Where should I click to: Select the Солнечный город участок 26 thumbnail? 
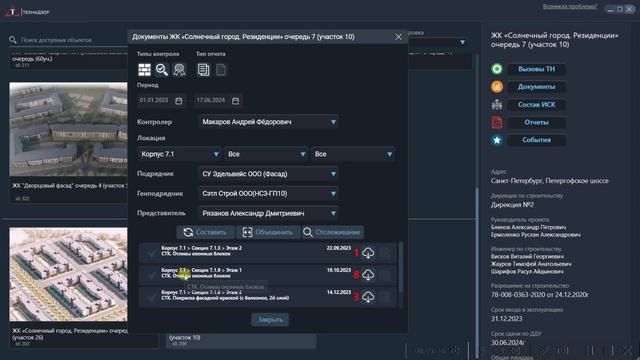pos(68,274)
